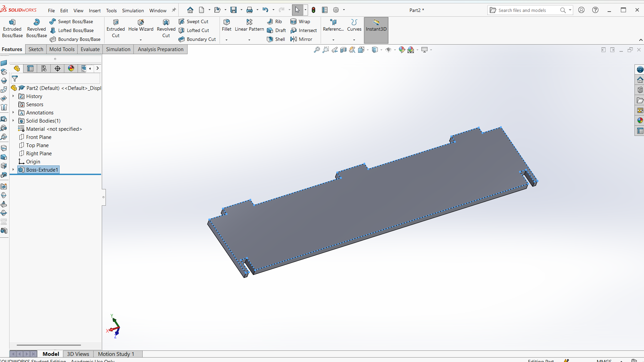Click the Shell tool
Image resolution: width=644 pixels, height=362 pixels.
click(x=276, y=39)
